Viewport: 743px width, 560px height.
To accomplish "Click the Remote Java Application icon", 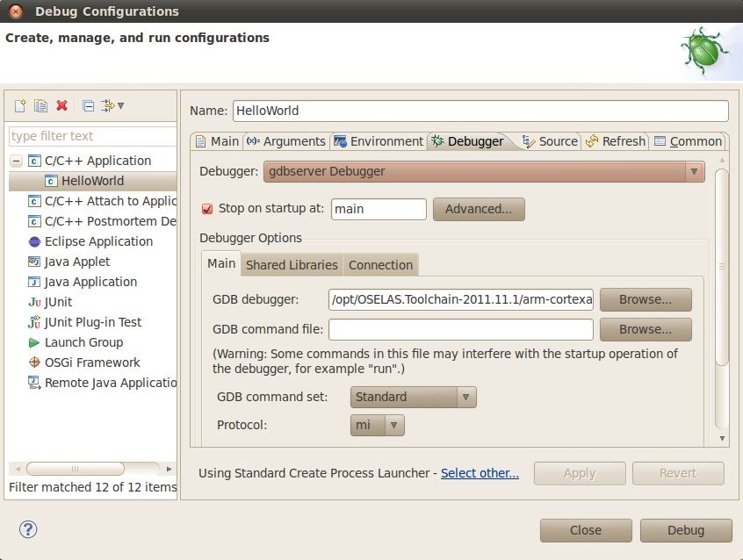I will (34, 383).
